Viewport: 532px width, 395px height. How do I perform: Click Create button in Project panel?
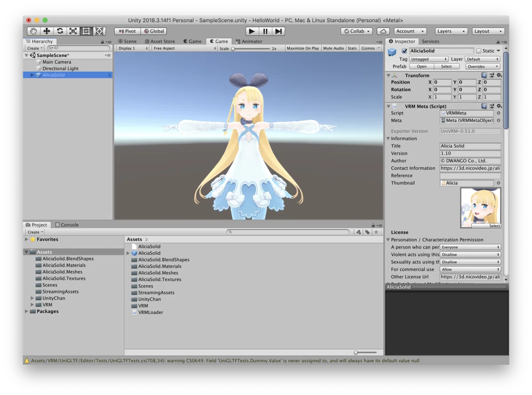35,232
